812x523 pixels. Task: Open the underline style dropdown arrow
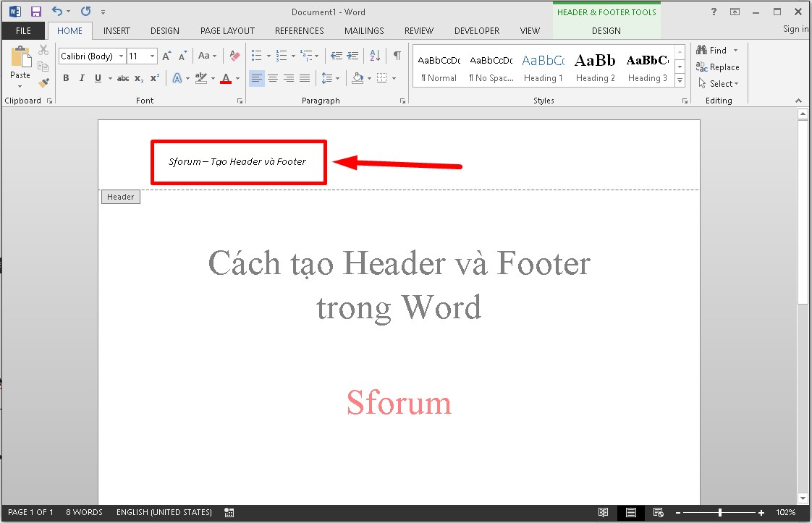pos(110,78)
